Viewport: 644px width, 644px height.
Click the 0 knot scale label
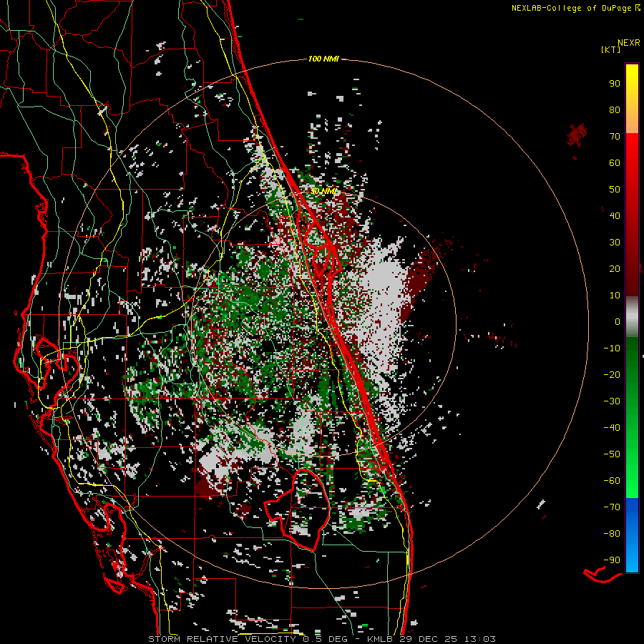(618, 322)
